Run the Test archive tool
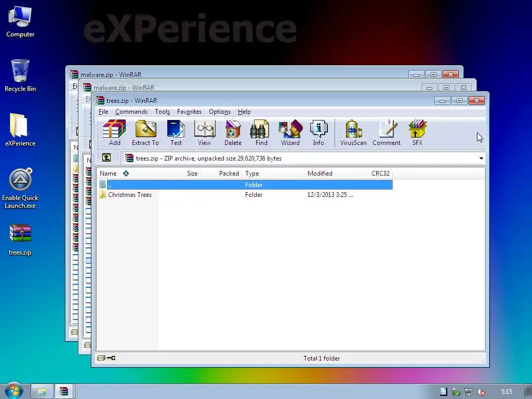 (176, 132)
